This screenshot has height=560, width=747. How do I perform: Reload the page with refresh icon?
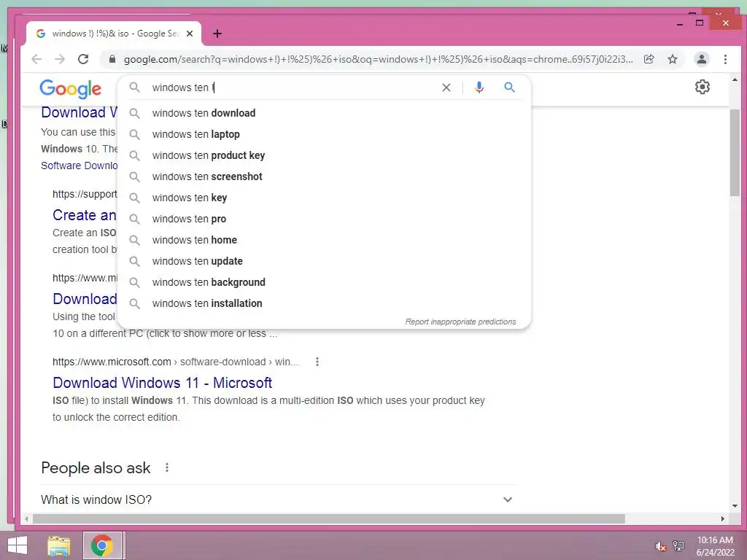[x=83, y=59]
